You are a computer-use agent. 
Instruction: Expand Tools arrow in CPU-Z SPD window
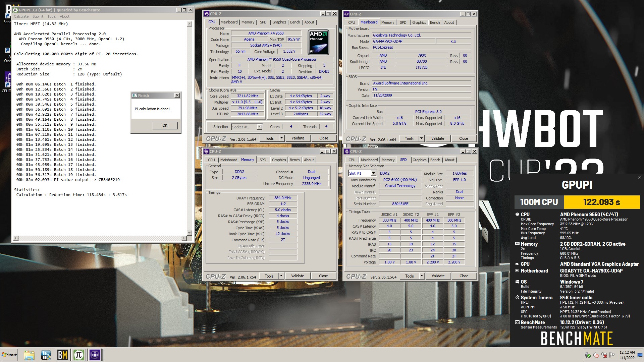422,276
